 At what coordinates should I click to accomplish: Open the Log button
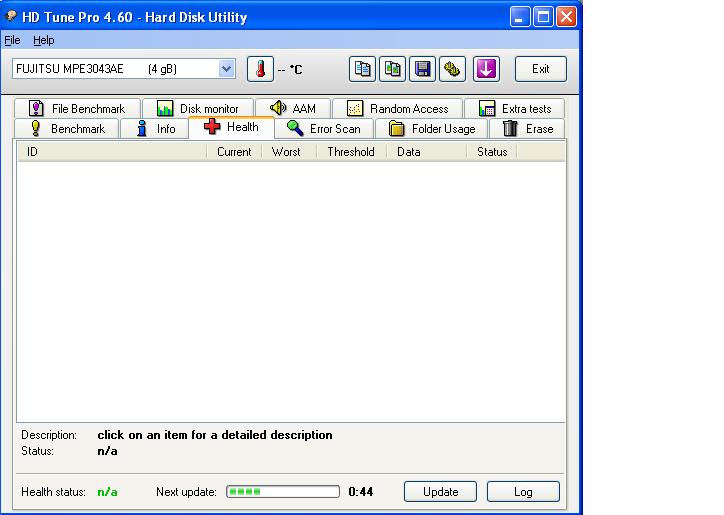tap(523, 491)
